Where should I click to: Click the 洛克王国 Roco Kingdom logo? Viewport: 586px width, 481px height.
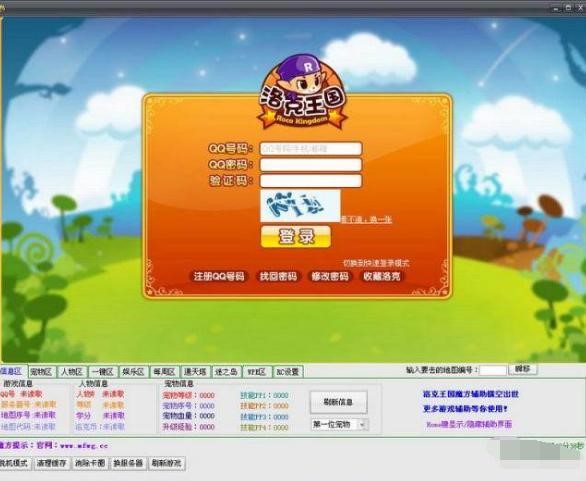point(302,93)
